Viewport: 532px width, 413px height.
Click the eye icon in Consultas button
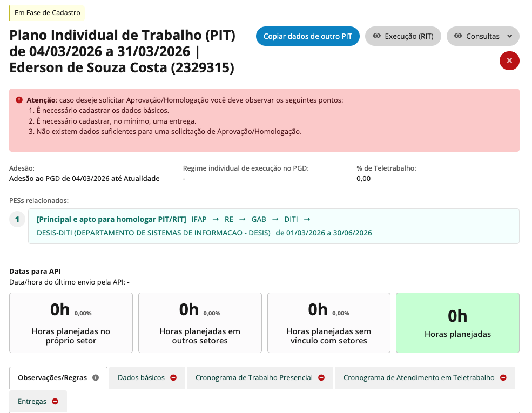(458, 36)
